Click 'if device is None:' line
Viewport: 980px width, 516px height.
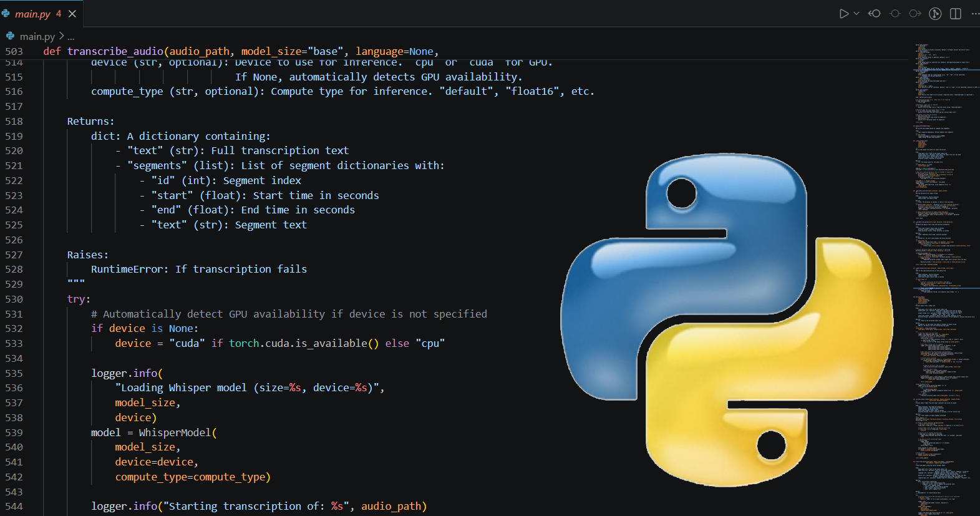(x=145, y=329)
